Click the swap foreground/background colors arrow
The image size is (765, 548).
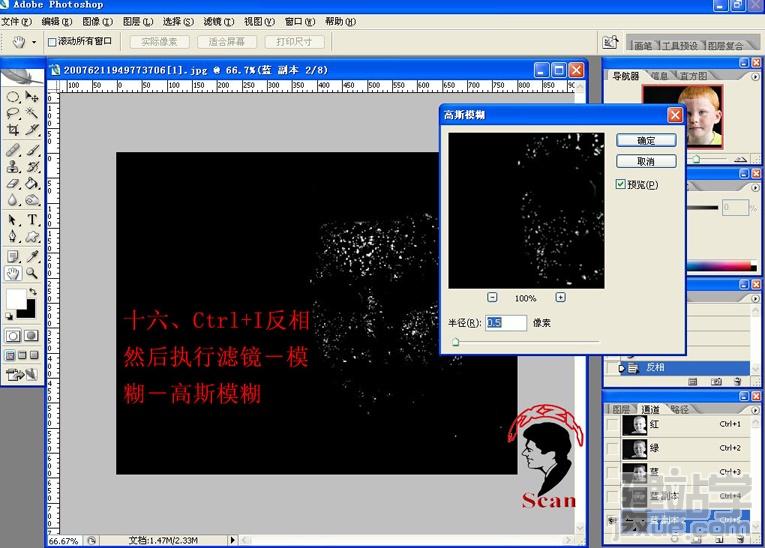coord(32,292)
